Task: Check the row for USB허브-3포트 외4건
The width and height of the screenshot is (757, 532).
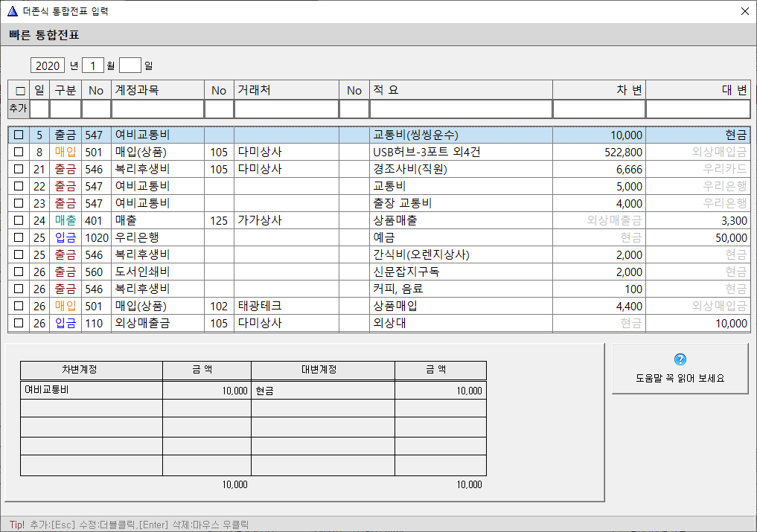Action: (19, 152)
